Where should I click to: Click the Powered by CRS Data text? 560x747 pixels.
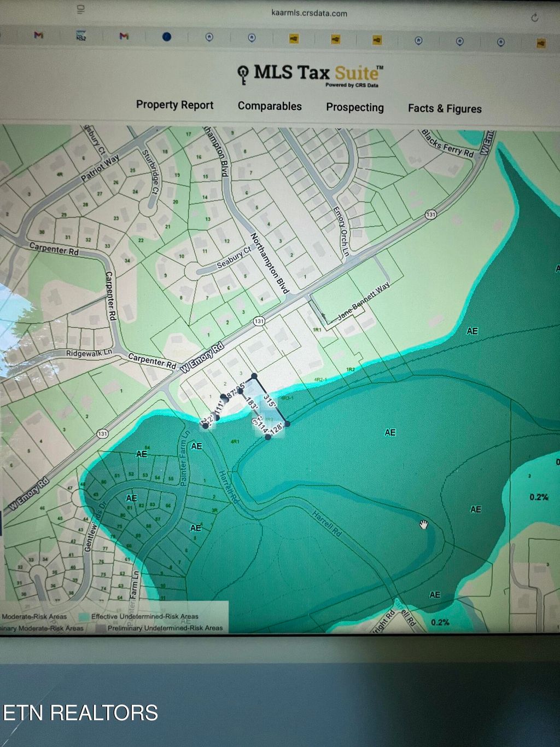[352, 85]
